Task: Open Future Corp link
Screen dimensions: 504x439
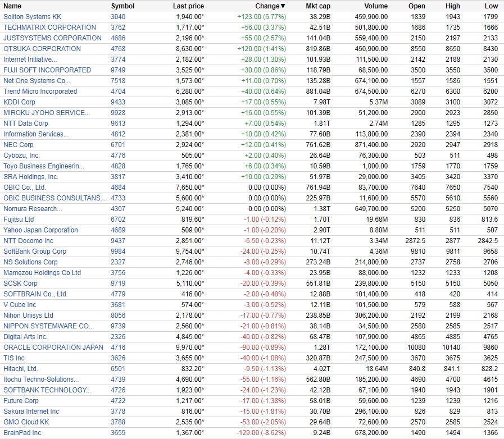Action: 21,400
